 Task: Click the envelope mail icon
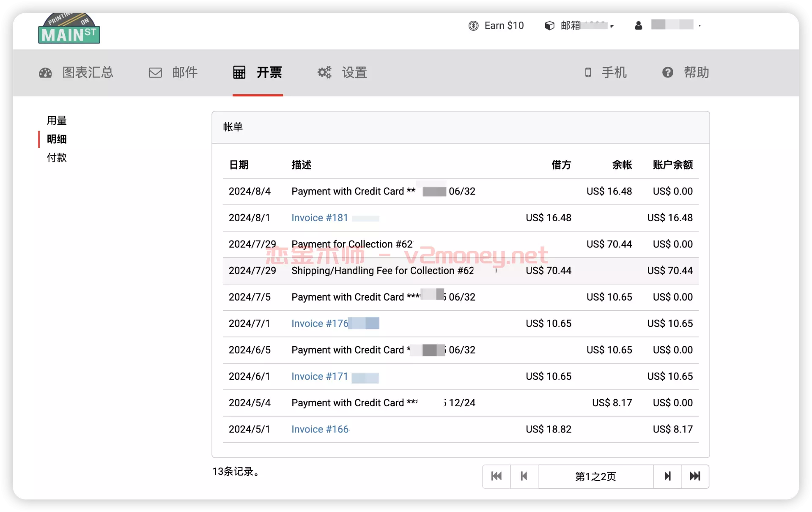[155, 73]
